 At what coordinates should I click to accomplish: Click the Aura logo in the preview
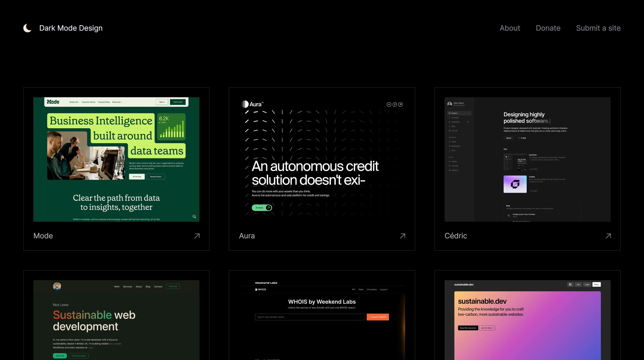[x=253, y=104]
